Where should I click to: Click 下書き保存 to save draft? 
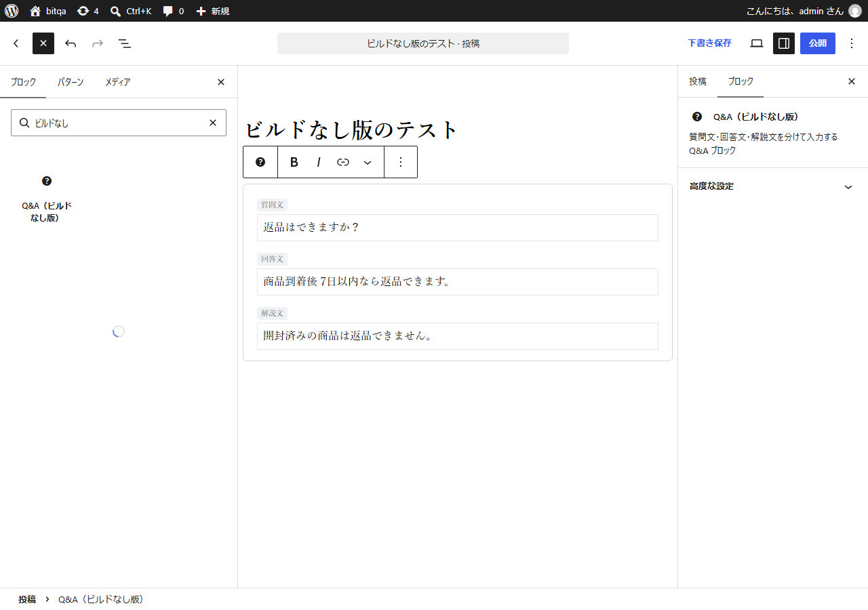point(709,43)
